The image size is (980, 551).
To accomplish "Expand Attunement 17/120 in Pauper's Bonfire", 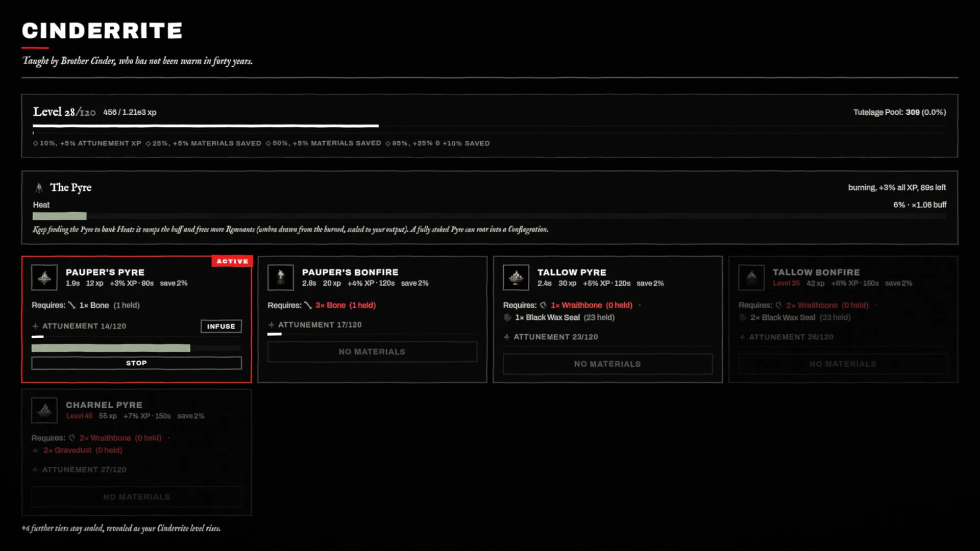I will point(315,324).
